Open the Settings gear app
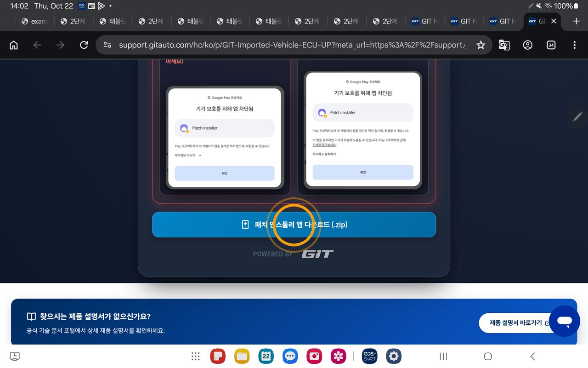Image resolution: width=588 pixels, height=368 pixels. coord(394,356)
